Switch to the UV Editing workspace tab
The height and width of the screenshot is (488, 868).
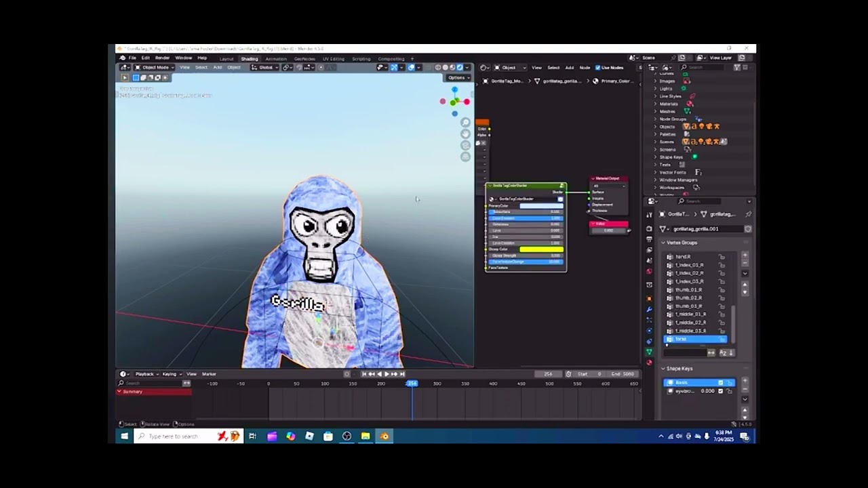pos(333,59)
